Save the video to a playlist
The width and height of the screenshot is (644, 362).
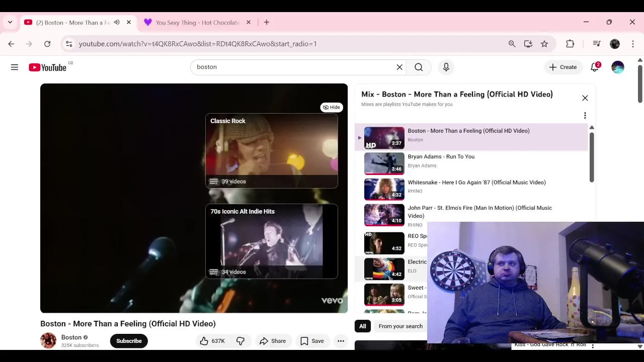coord(312,341)
